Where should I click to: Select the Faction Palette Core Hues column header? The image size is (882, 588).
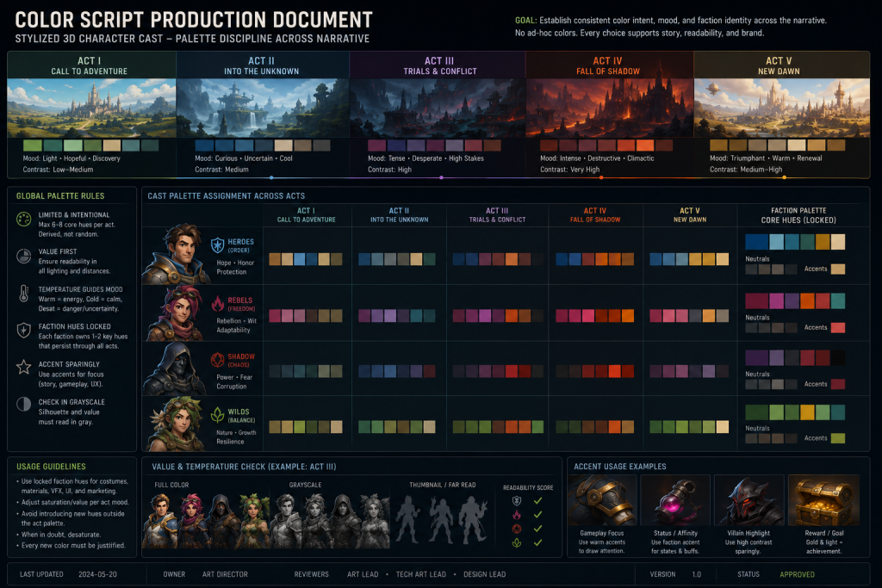(x=798, y=215)
